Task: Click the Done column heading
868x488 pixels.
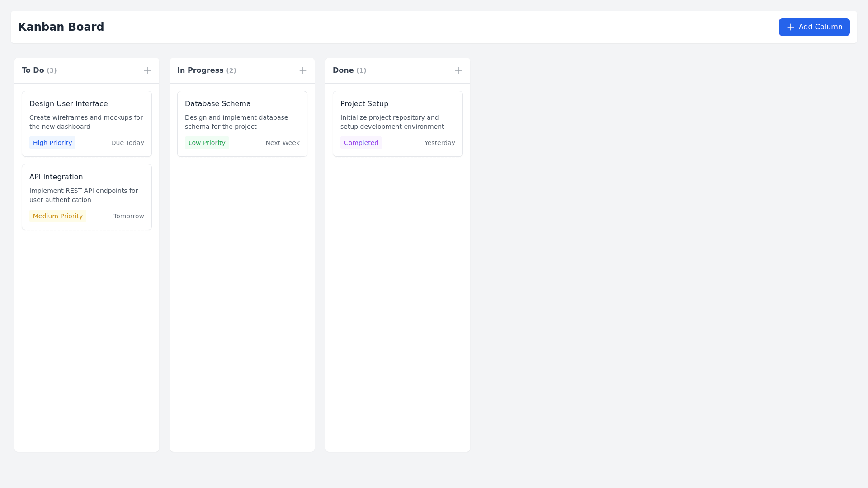Action: click(343, 70)
